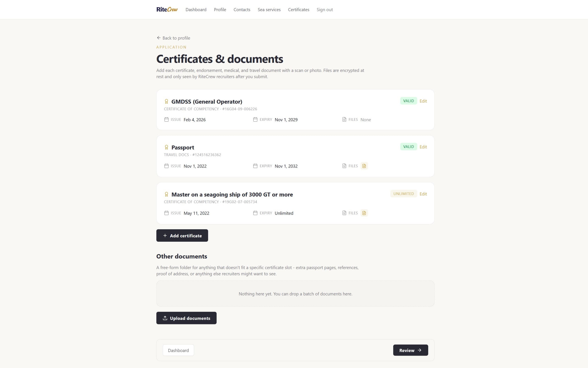Click the expiry value Unlimited

coord(284,213)
